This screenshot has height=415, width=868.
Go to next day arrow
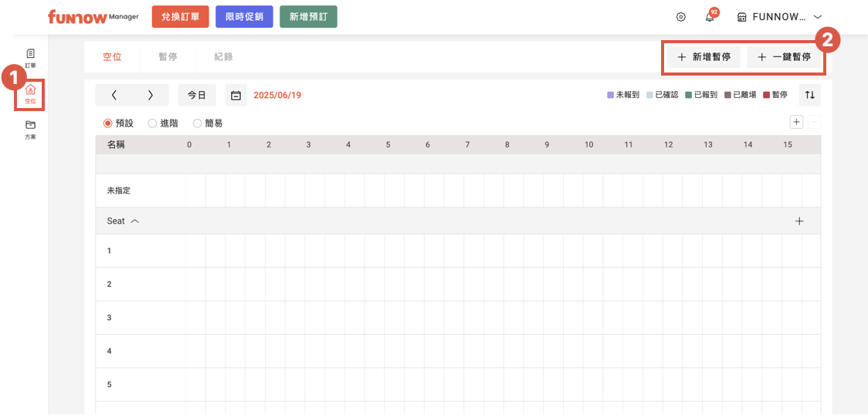(x=151, y=96)
